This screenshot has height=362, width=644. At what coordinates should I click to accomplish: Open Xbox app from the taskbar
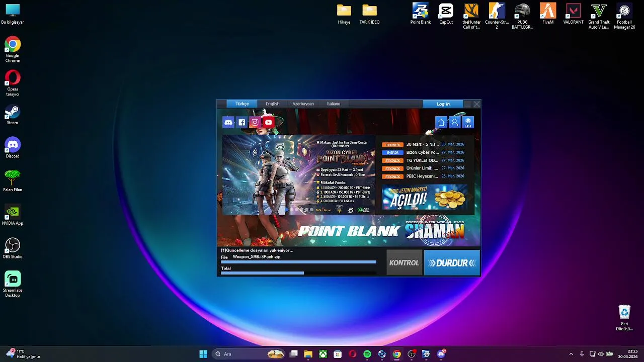coord(323,354)
